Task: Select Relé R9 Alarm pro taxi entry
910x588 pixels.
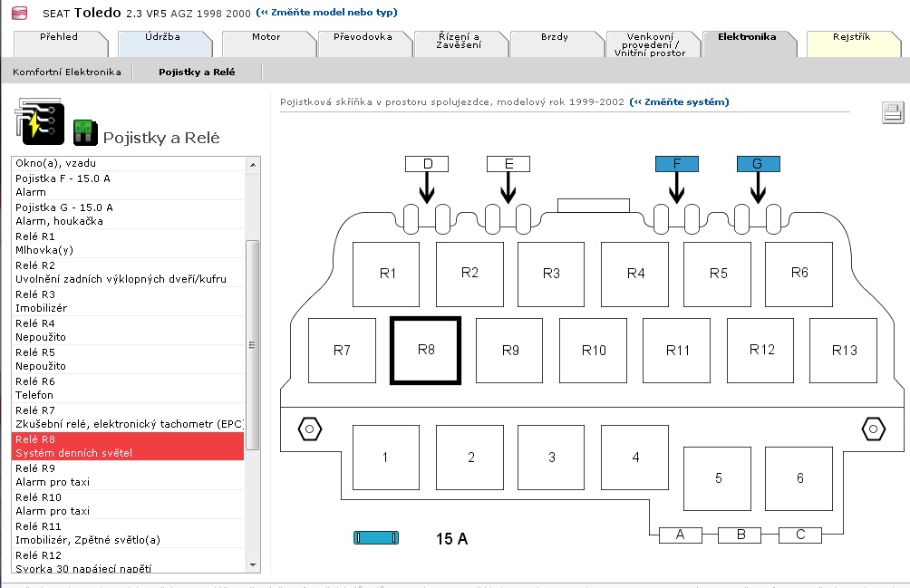Action: pyautogui.click(x=127, y=475)
